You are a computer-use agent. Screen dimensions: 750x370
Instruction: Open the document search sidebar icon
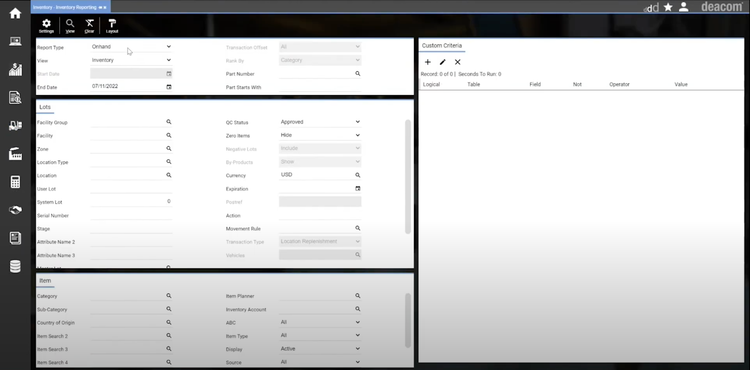(15, 98)
